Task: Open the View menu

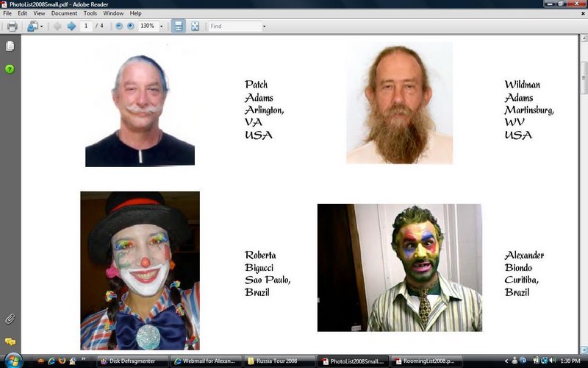Action: (39, 13)
